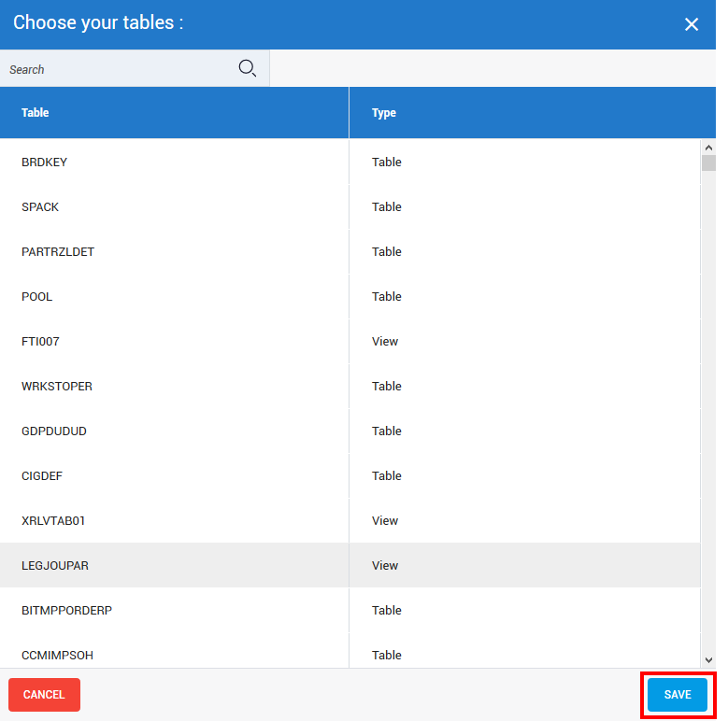Close the Choose your tables dialog
The height and width of the screenshot is (721, 728).
692,24
